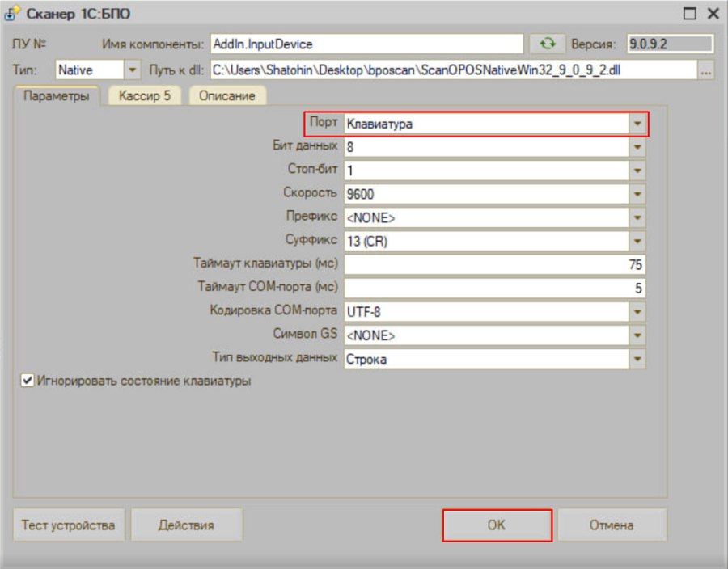Image resolution: width=728 pixels, height=569 pixels.
Task: Switch to the Описание tab
Action: click(227, 96)
